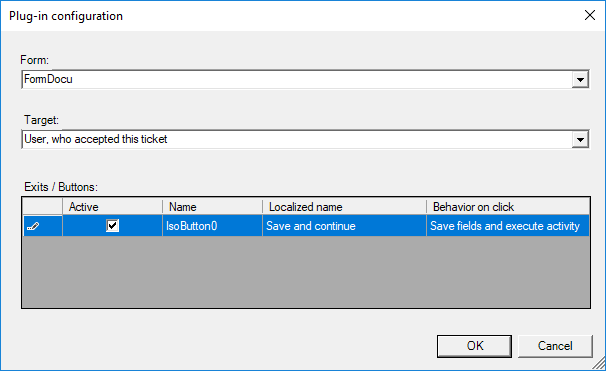This screenshot has width=606, height=371.
Task: Select the 'Save and continue' localized name cell
Action: pos(344,226)
